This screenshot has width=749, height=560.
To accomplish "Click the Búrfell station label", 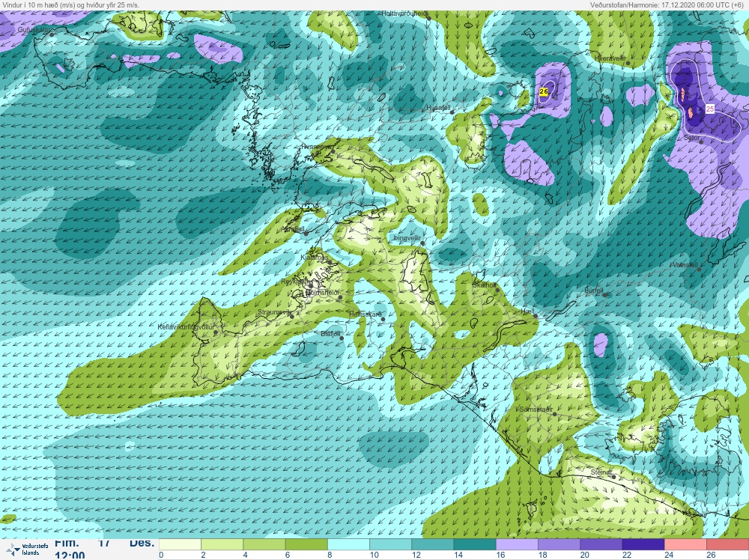I will (594, 290).
